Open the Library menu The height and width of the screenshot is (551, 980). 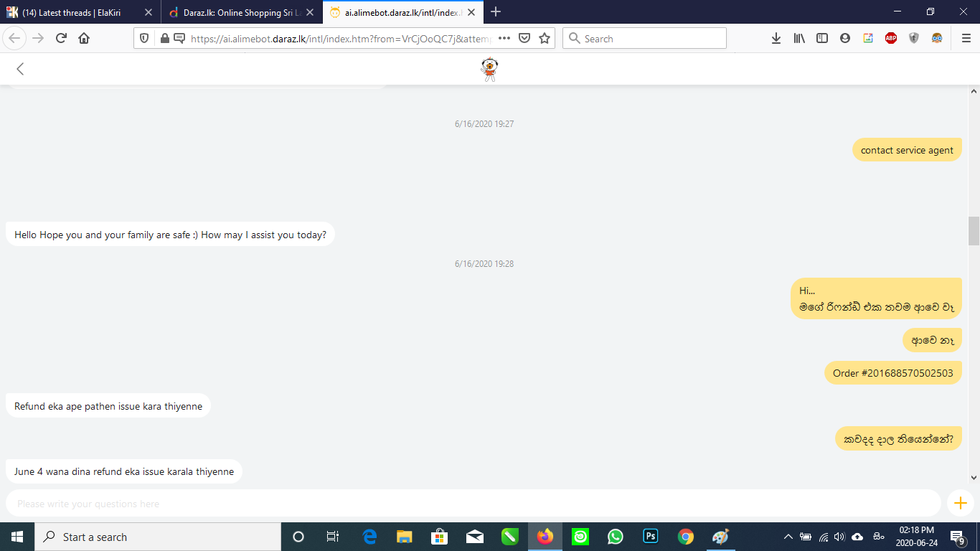tap(799, 38)
